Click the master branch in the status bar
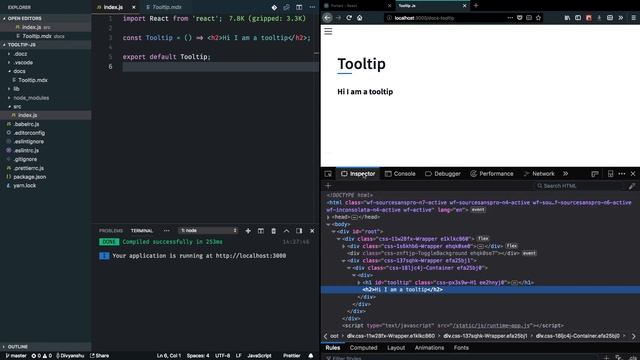This screenshot has height=360, width=640. coord(16,356)
